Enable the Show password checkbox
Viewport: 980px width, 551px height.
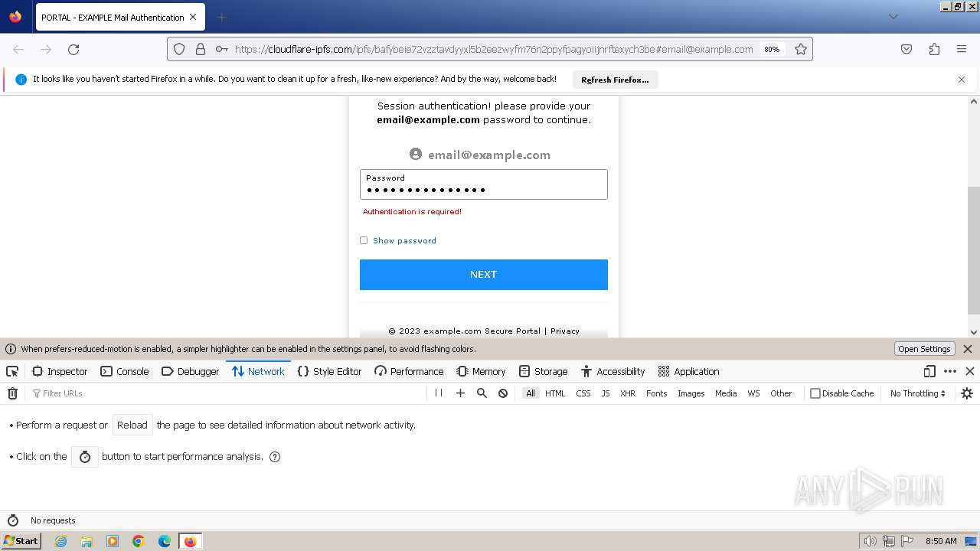[364, 240]
